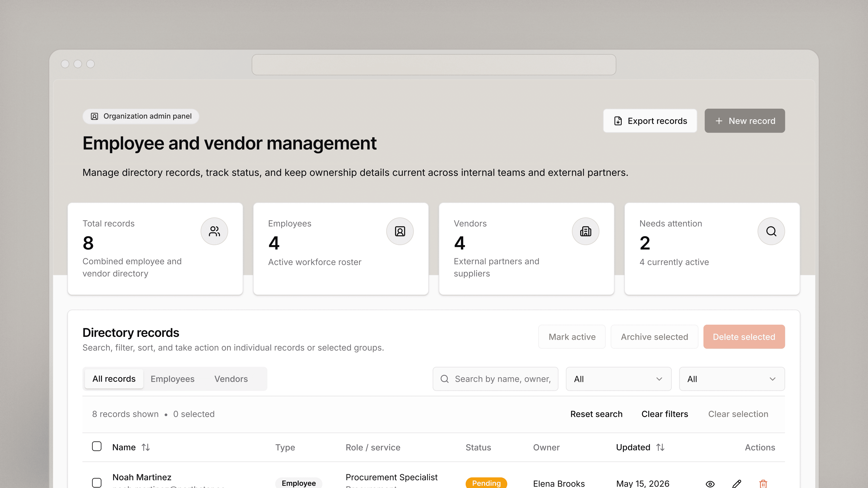Click the plus icon in New record

click(x=719, y=121)
